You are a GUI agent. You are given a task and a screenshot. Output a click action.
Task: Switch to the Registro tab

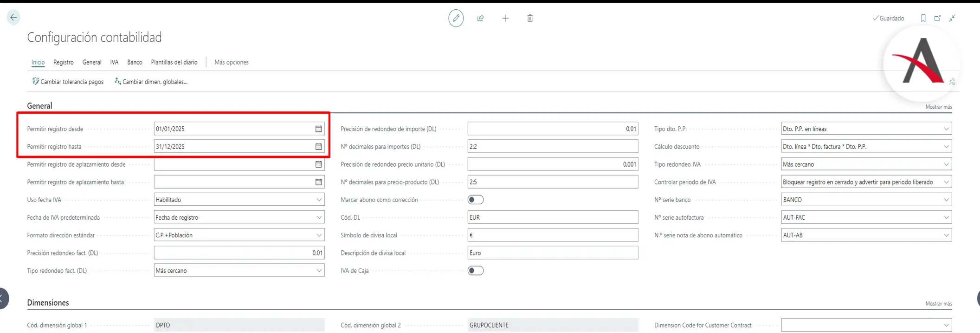point(63,62)
